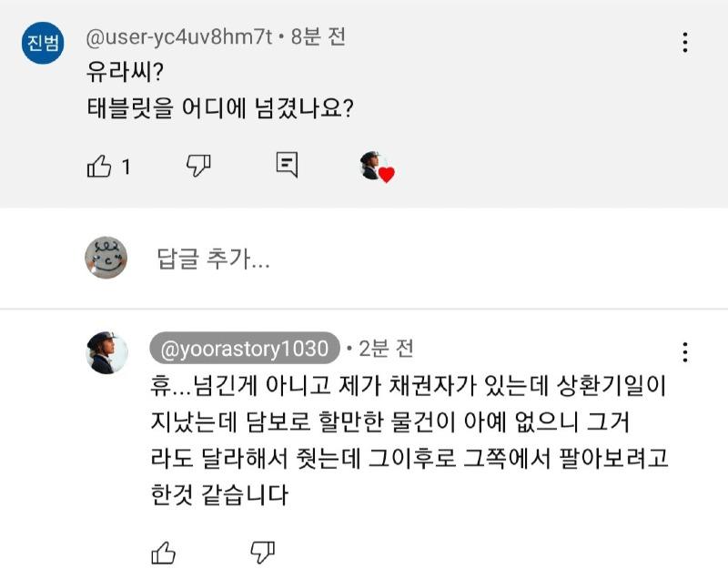728x579 pixels.
Task: Open yoorastory1030's profile picture
Action: tap(106, 351)
